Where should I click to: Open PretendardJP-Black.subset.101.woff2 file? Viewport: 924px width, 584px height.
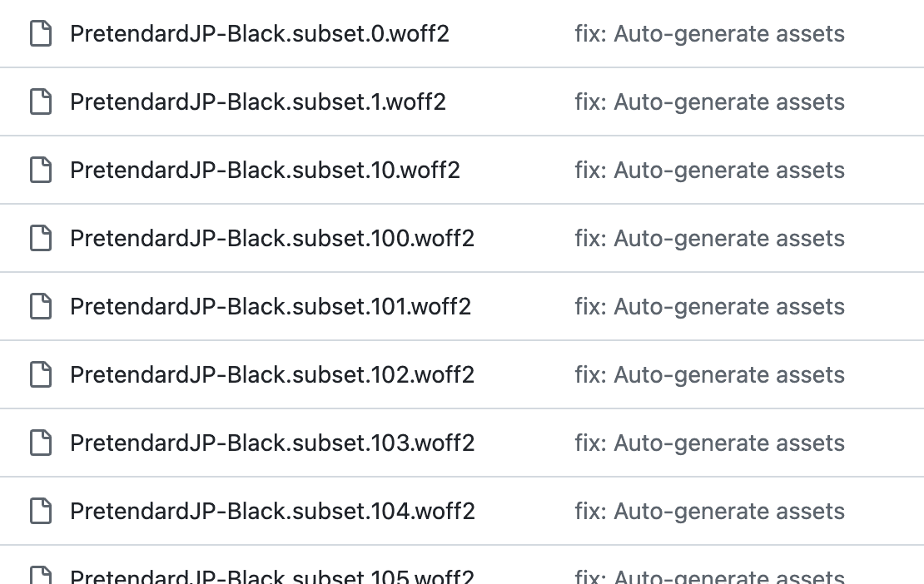point(271,307)
